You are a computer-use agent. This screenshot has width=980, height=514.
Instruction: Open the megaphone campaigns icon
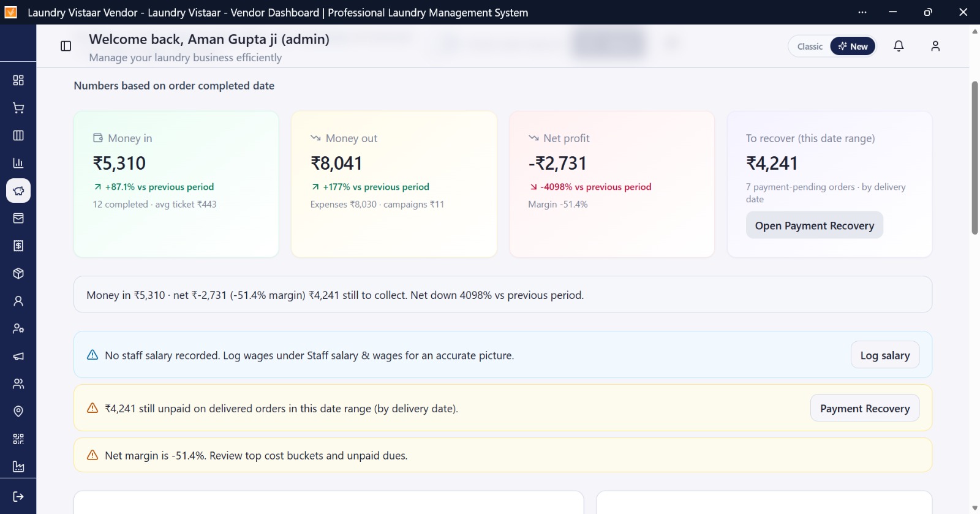pos(18,356)
